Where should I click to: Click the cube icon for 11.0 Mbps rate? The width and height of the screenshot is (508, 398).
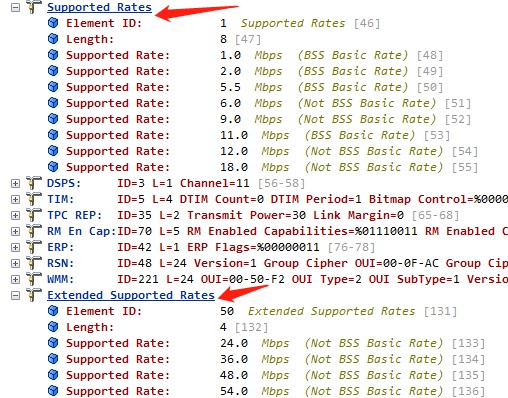click(53, 135)
